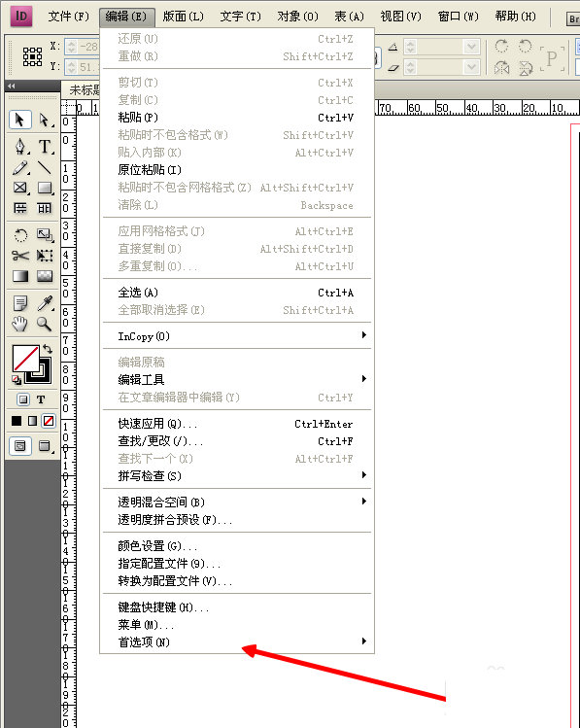Open the 帮助 menu
Viewport: 580px width, 728px height.
click(516, 17)
